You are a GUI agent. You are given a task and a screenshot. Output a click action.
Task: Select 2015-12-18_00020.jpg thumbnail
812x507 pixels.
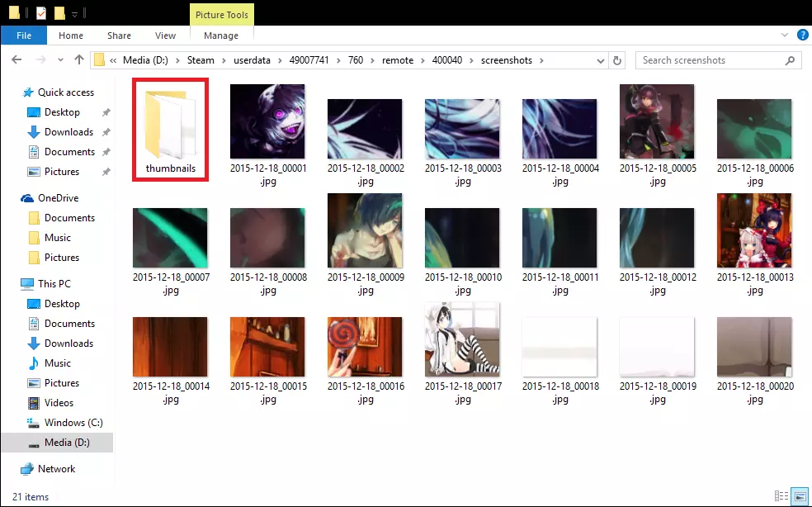click(x=754, y=346)
